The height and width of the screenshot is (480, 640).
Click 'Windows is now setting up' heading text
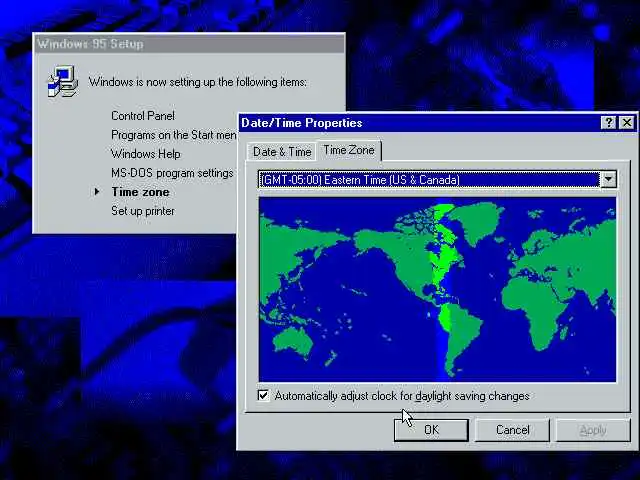198,82
